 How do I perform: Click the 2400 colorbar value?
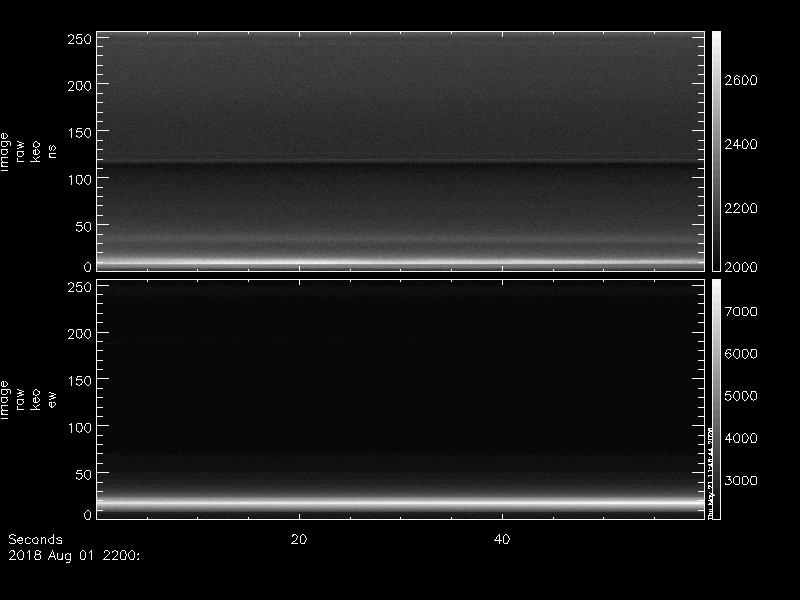(x=741, y=144)
